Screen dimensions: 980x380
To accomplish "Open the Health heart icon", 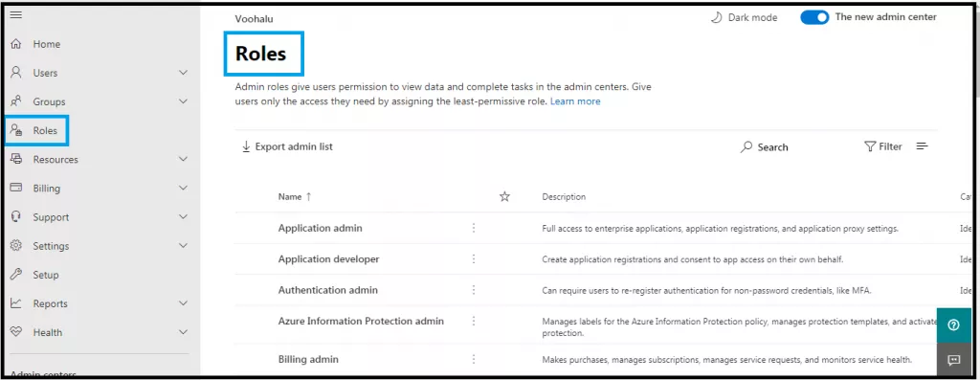I will (x=16, y=332).
